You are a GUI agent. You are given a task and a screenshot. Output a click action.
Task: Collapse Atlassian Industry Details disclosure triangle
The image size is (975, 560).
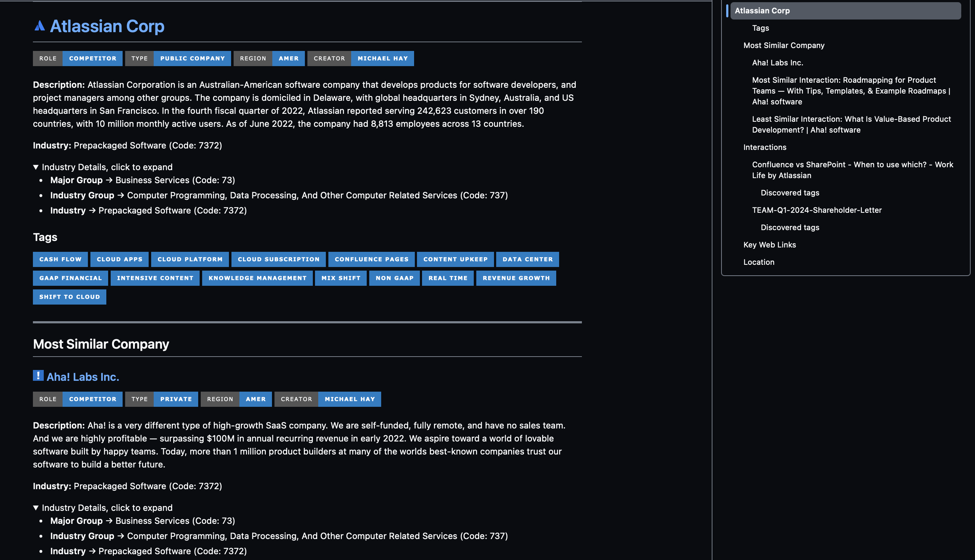pyautogui.click(x=36, y=167)
